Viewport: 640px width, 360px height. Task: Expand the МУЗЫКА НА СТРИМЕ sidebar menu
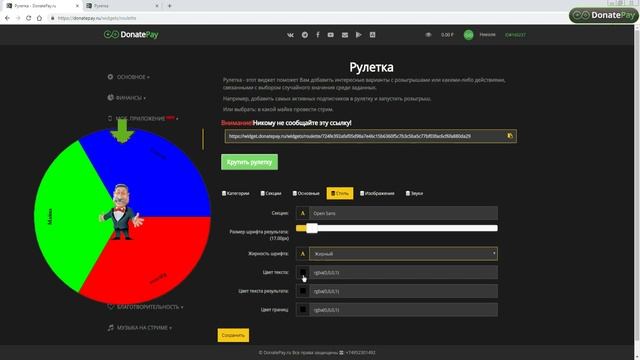(140, 328)
